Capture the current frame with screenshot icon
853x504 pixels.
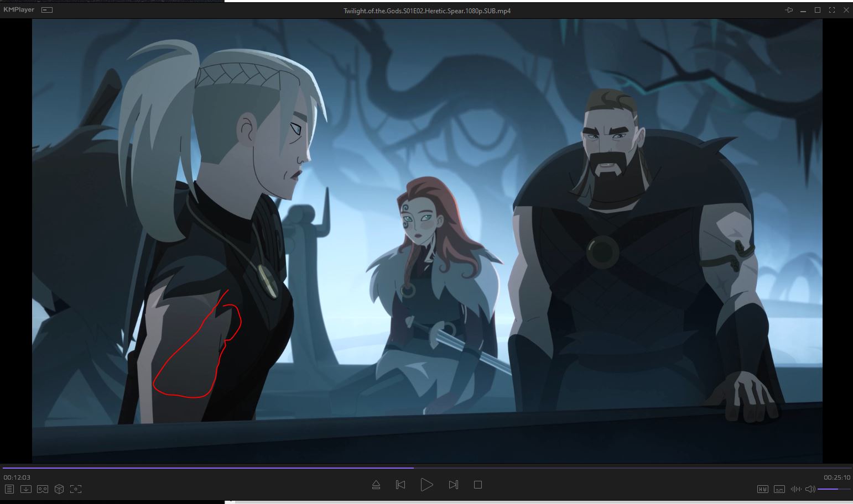(x=76, y=489)
